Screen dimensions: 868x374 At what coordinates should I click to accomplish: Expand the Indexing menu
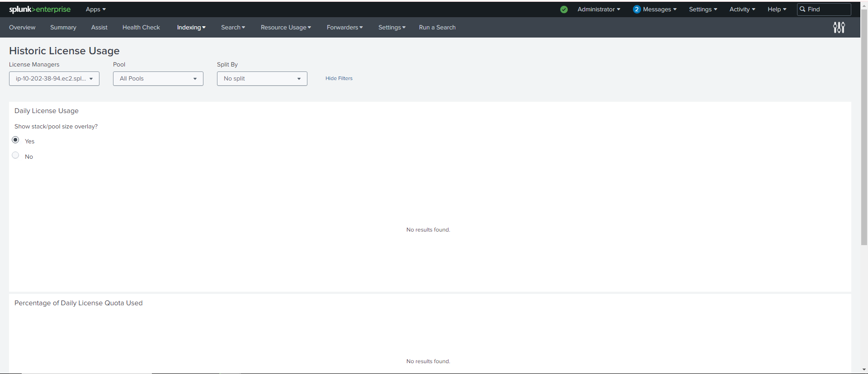191,28
